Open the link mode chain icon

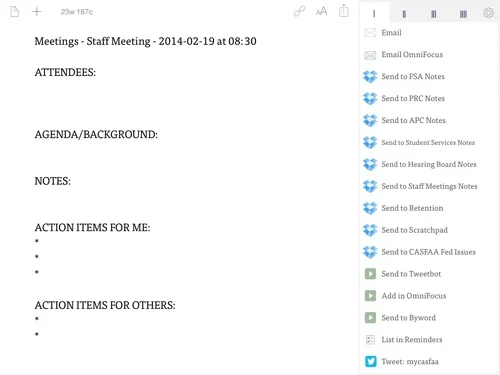point(299,11)
